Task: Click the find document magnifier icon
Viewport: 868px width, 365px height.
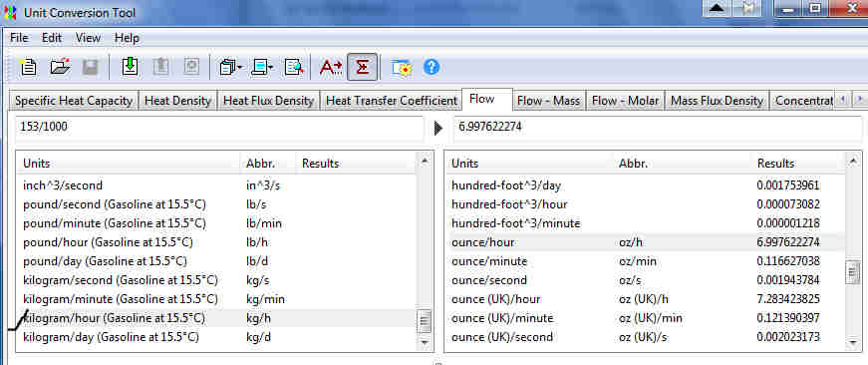Action: point(294,68)
